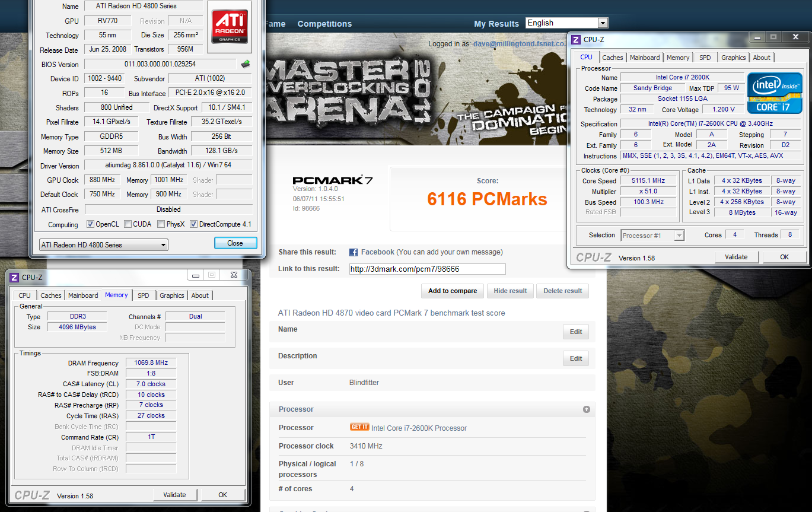Click the Close button in GPU-Z
812x512 pixels.
point(235,243)
